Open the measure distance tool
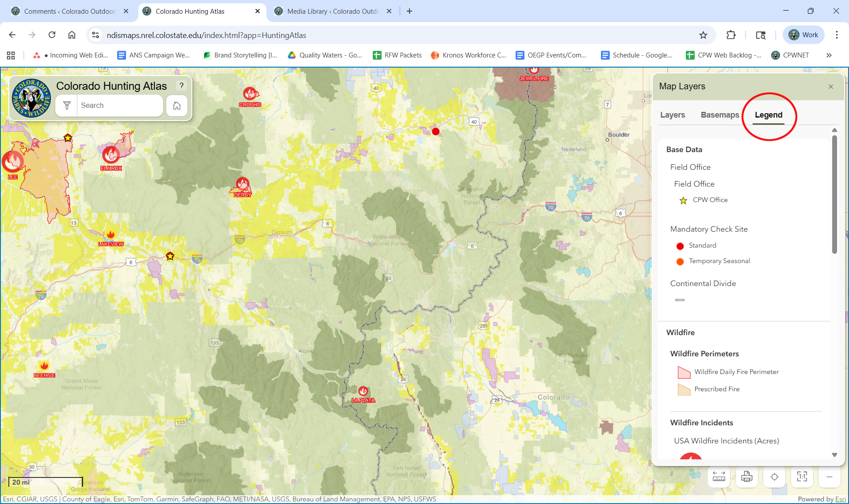The image size is (849, 504). (719, 477)
